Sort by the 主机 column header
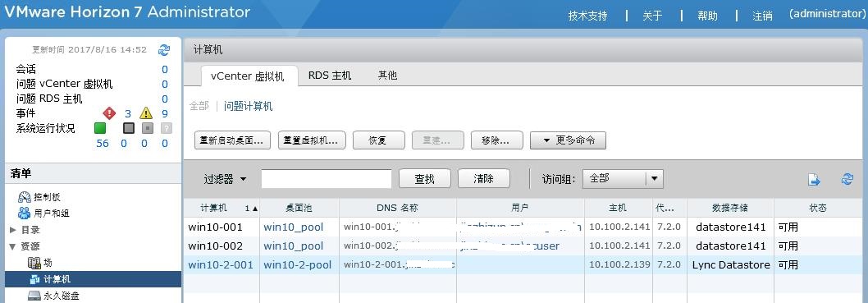The width and height of the screenshot is (868, 303). click(618, 208)
